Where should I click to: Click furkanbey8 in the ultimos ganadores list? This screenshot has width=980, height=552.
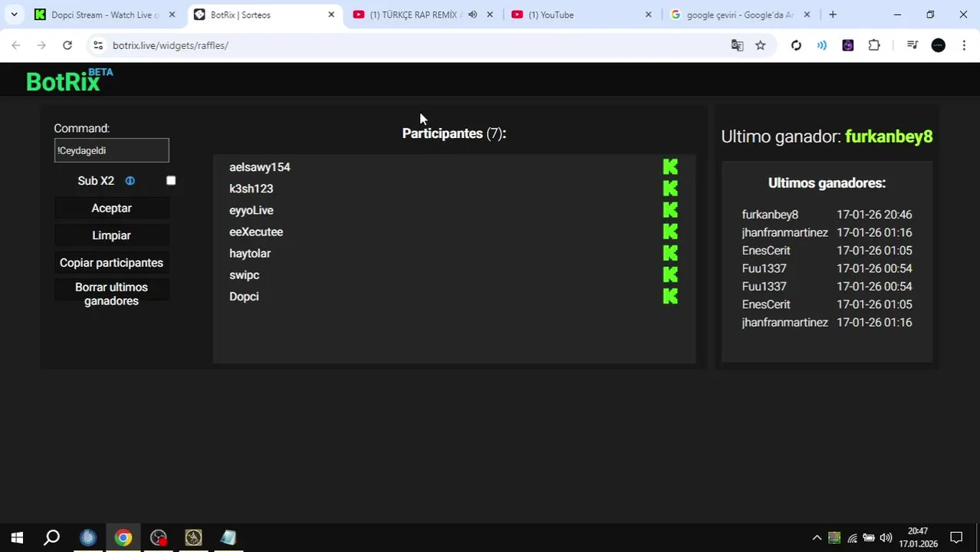point(770,215)
